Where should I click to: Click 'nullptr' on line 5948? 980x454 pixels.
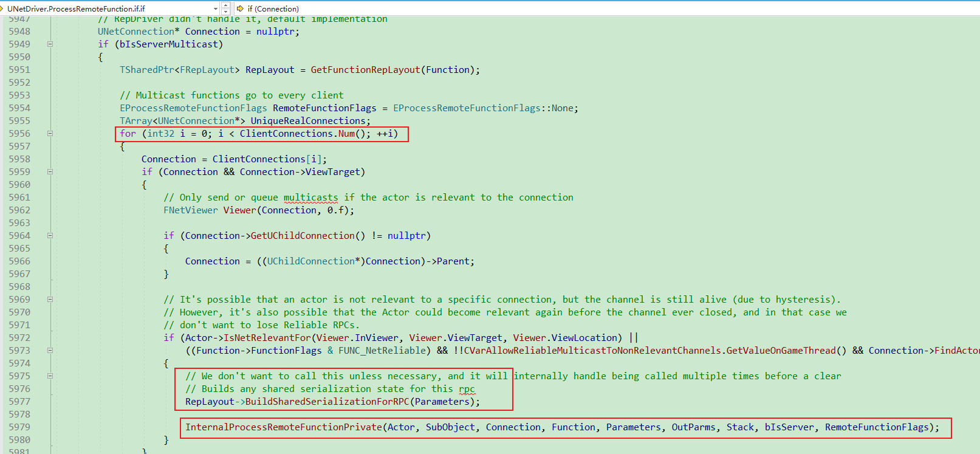tap(275, 32)
